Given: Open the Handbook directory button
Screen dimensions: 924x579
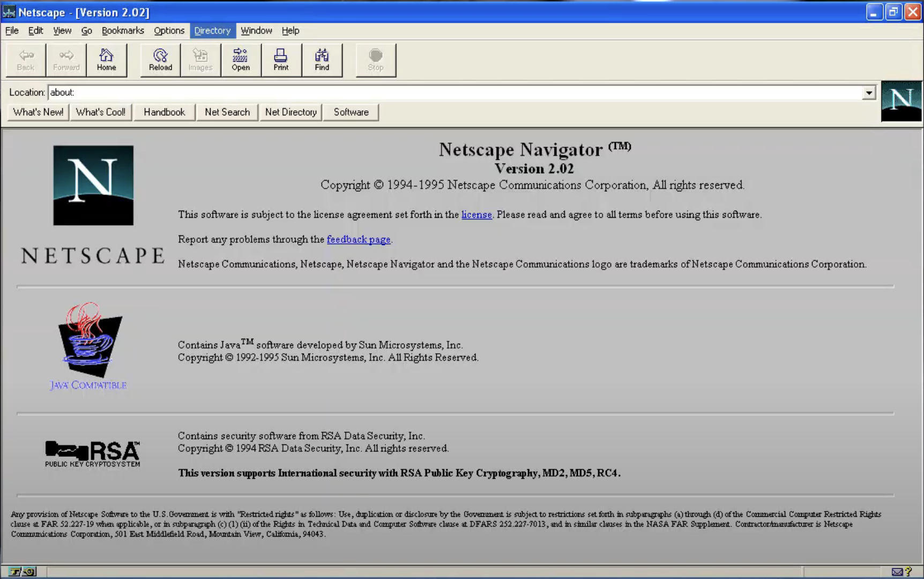Looking at the screenshot, I should coord(164,112).
